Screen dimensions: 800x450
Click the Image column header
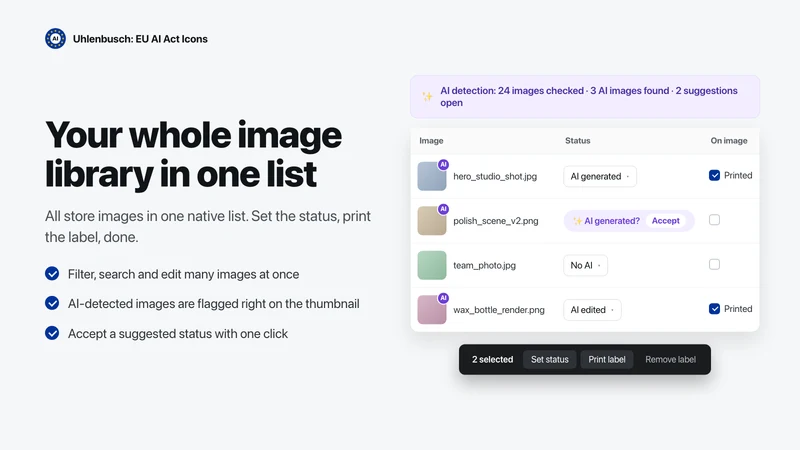tap(431, 141)
